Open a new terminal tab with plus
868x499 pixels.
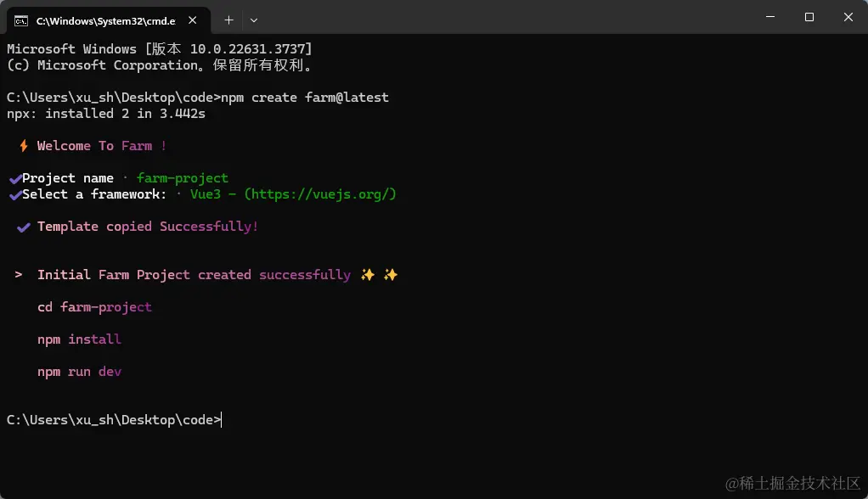[x=228, y=20]
